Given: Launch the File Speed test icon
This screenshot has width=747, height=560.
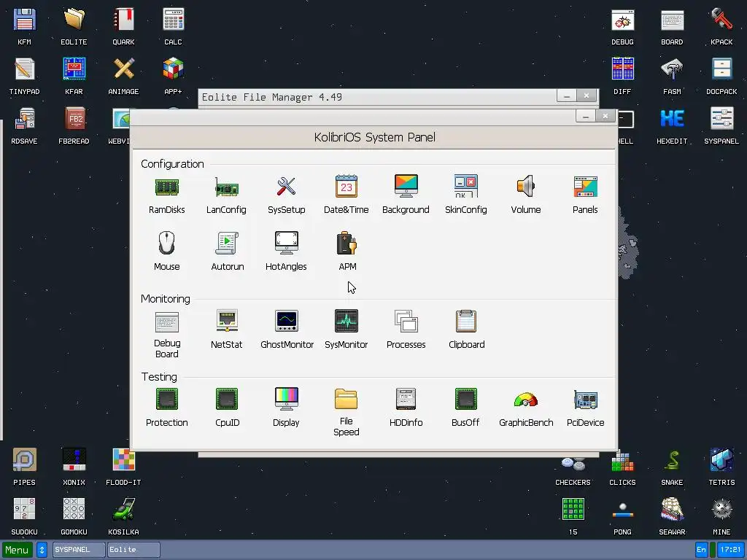Looking at the screenshot, I should click(x=347, y=399).
